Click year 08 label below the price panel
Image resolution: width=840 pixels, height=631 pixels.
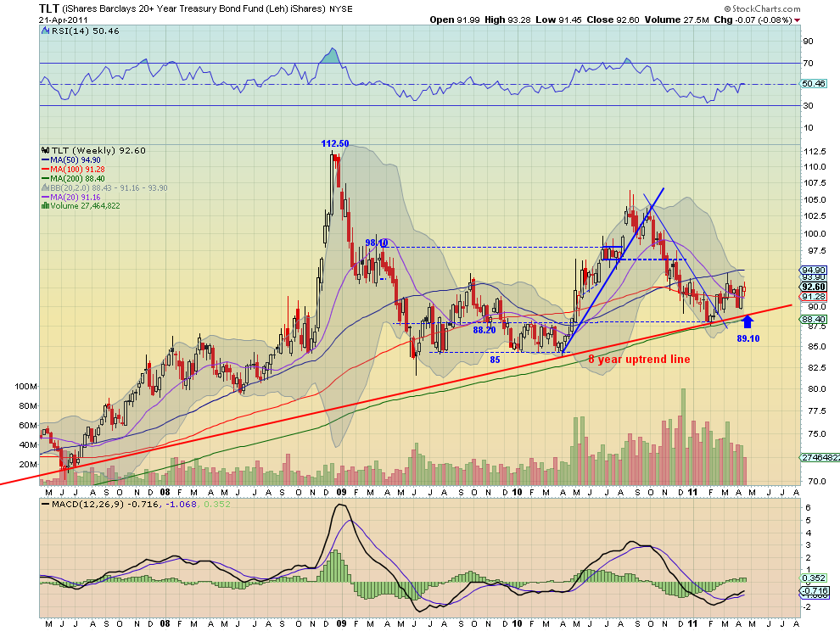point(165,492)
